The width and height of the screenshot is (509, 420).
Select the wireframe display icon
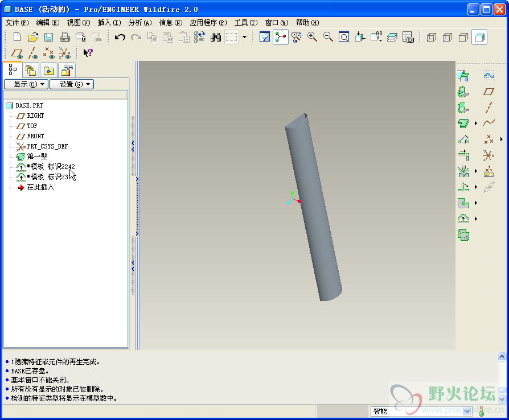click(432, 38)
